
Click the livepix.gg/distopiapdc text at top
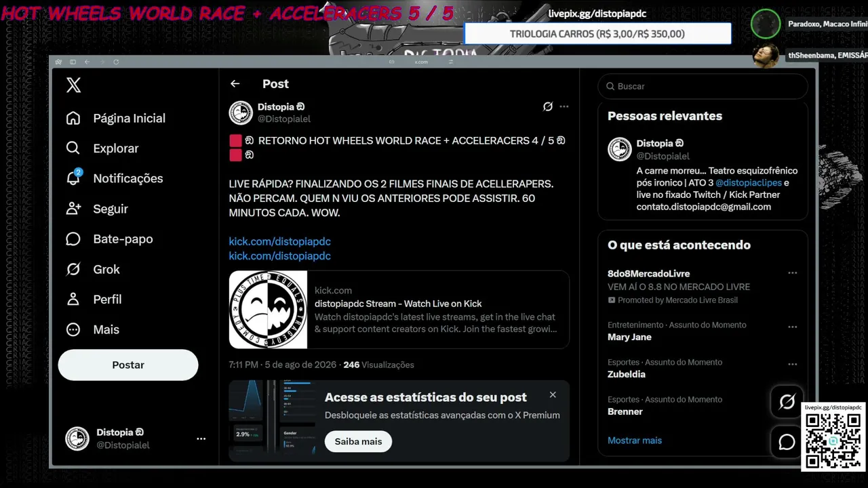(x=597, y=13)
